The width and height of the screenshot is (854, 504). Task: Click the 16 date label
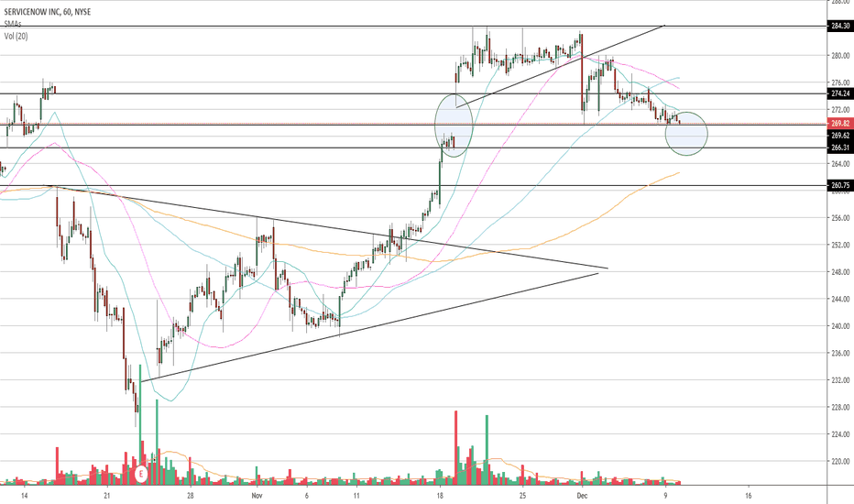tap(749, 496)
